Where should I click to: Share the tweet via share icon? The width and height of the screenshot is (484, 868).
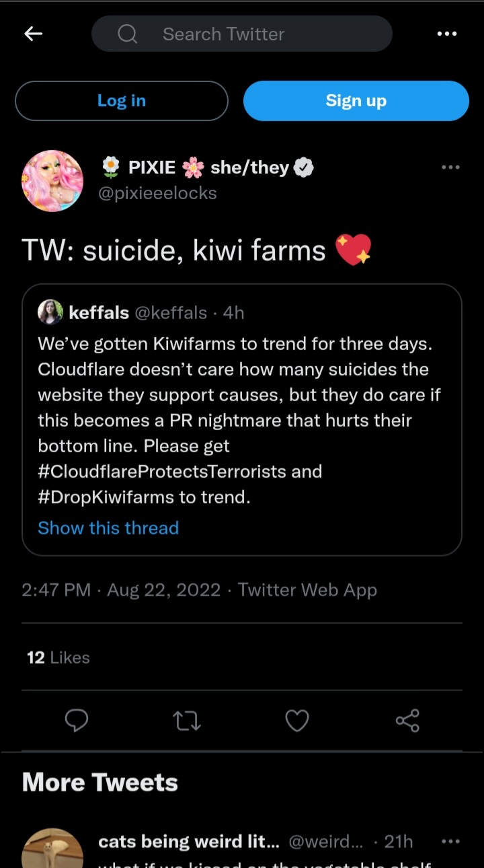(x=407, y=721)
